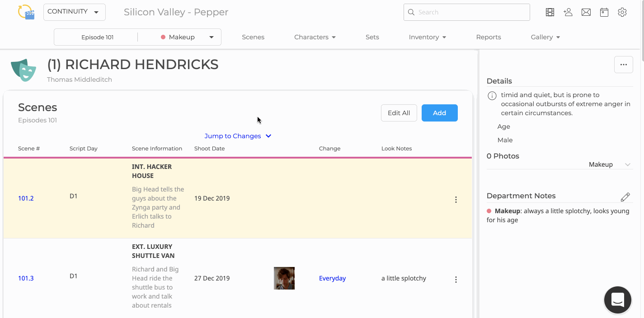Click the theater masks character icon
The width and height of the screenshot is (644, 318).
pos(24,70)
